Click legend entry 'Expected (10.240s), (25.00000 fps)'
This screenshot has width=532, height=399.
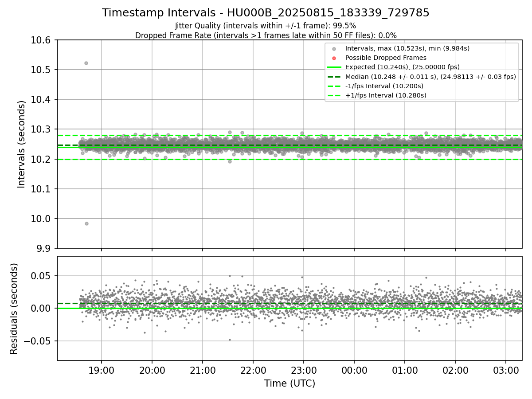(402, 67)
